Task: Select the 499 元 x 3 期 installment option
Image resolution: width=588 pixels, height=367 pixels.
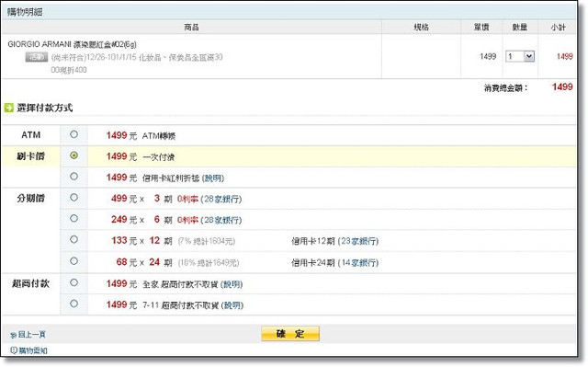Action: pos(73,198)
